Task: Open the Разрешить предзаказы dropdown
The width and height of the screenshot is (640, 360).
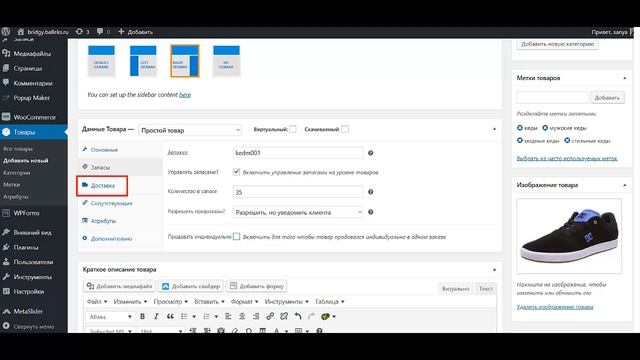Action: coord(298,212)
